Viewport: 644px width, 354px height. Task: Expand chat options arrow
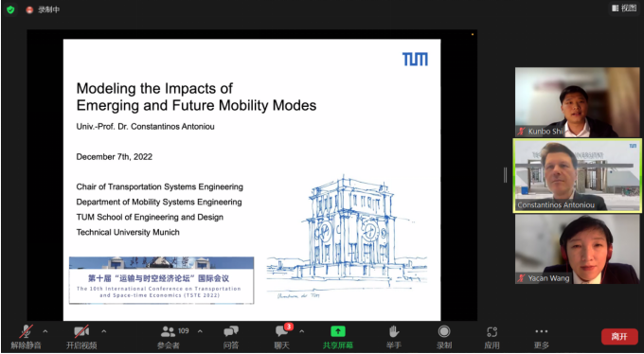click(x=302, y=331)
